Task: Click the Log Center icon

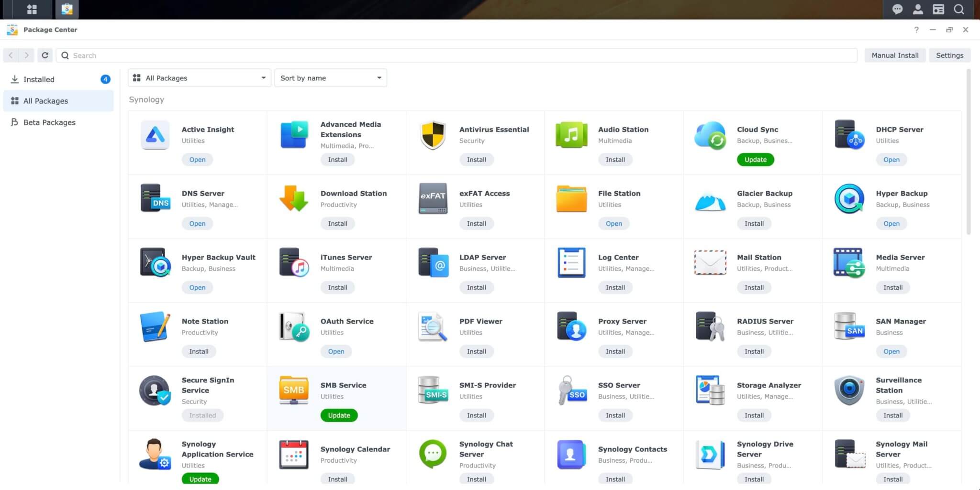Action: point(571,262)
